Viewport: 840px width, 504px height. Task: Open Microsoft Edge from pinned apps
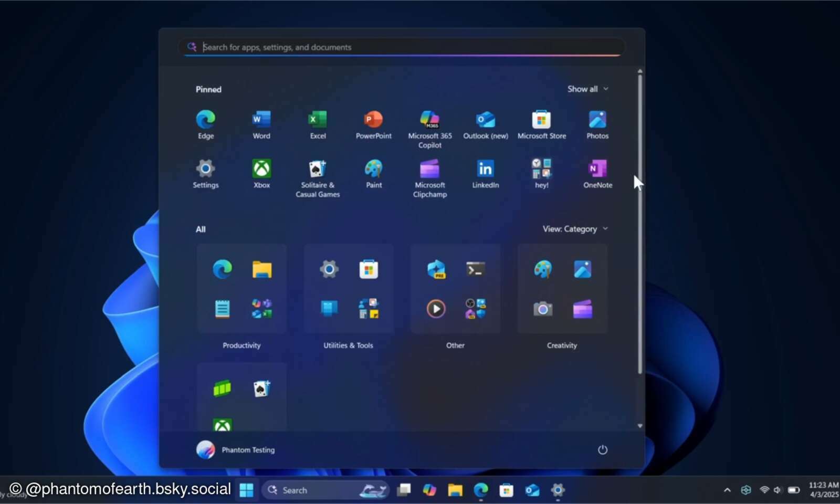point(205,120)
